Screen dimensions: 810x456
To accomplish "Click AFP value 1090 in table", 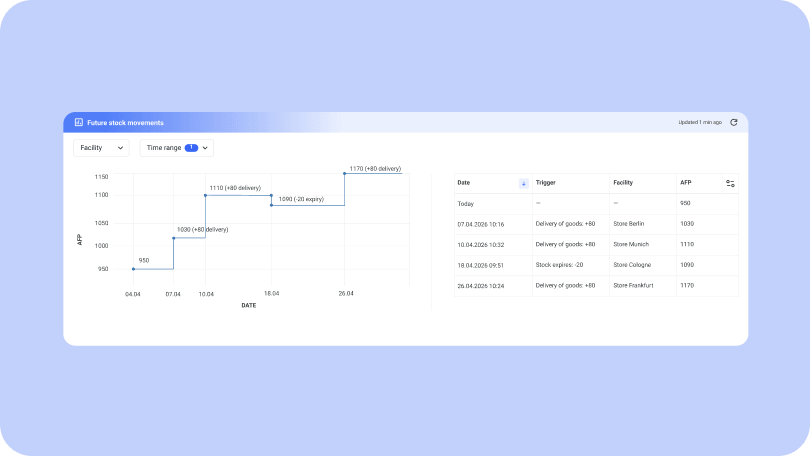I will coord(687,265).
